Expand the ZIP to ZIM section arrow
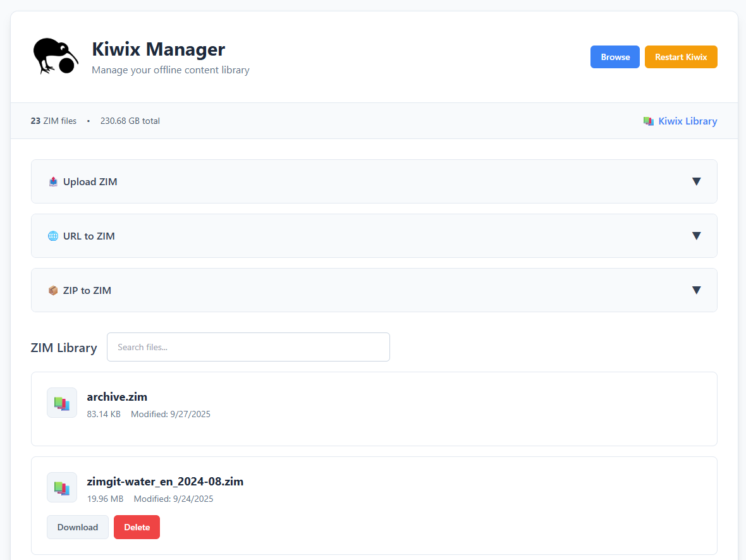 (x=697, y=289)
